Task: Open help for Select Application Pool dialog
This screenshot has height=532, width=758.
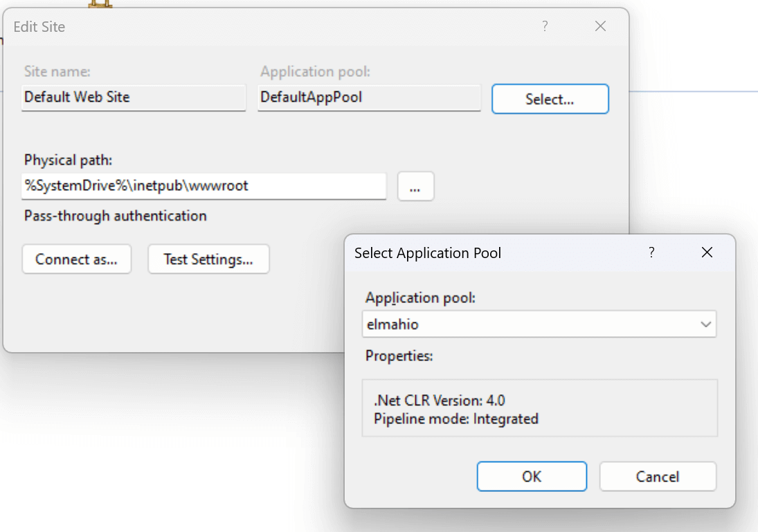Action: [651, 253]
